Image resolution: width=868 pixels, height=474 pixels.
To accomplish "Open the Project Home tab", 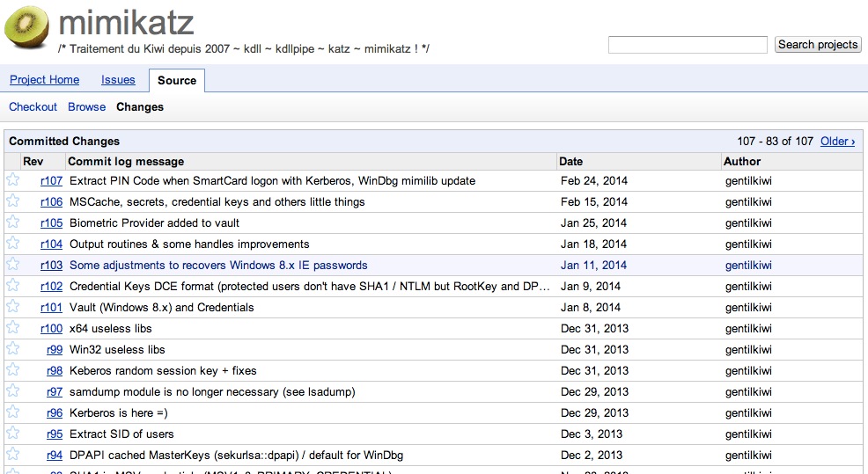I will click(x=44, y=80).
